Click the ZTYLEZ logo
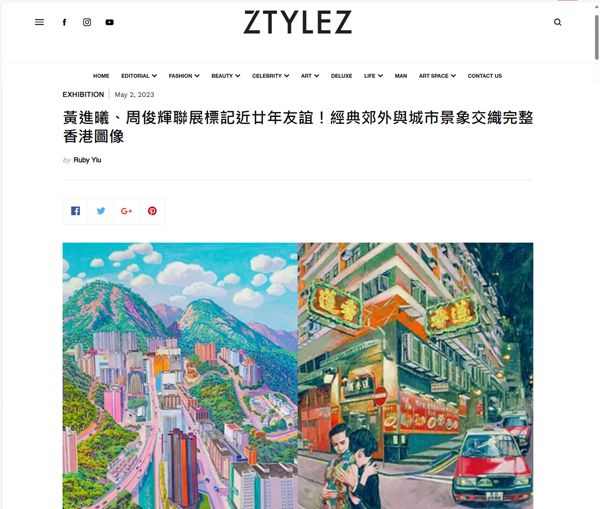The height and width of the screenshot is (509, 600). click(x=298, y=22)
